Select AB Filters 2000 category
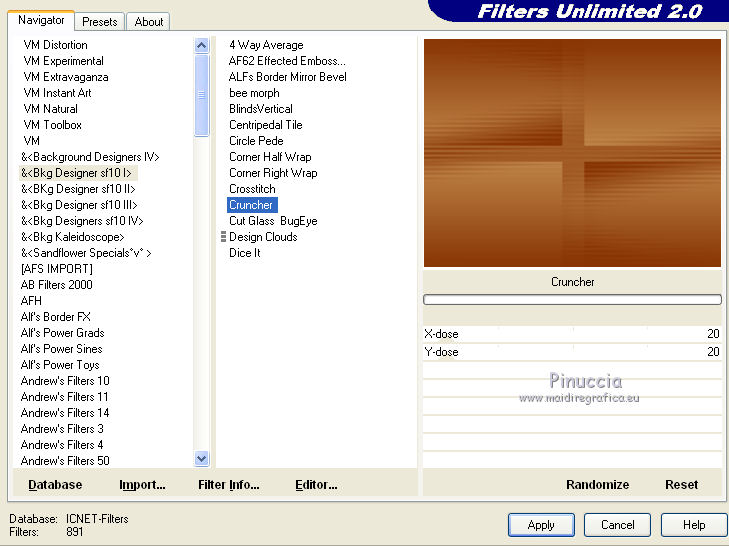 (x=56, y=285)
